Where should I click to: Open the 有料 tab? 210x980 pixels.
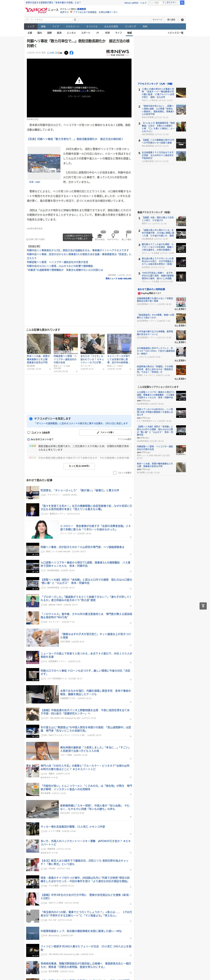[145, 27]
